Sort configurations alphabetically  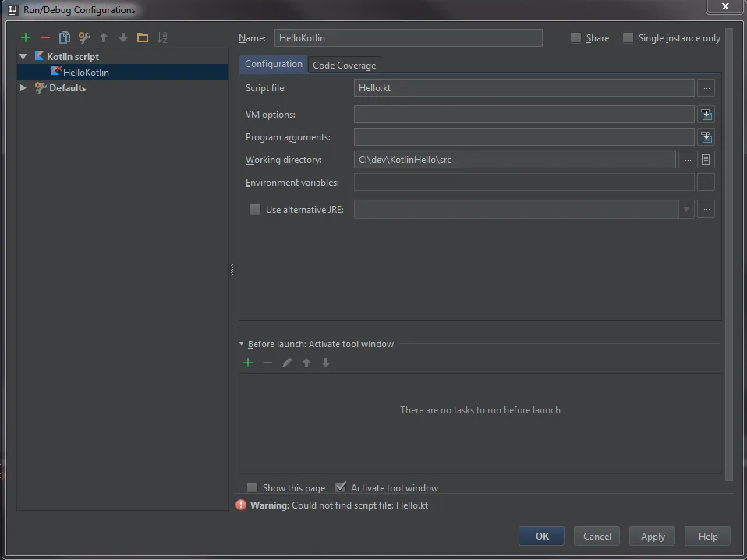pyautogui.click(x=162, y=37)
